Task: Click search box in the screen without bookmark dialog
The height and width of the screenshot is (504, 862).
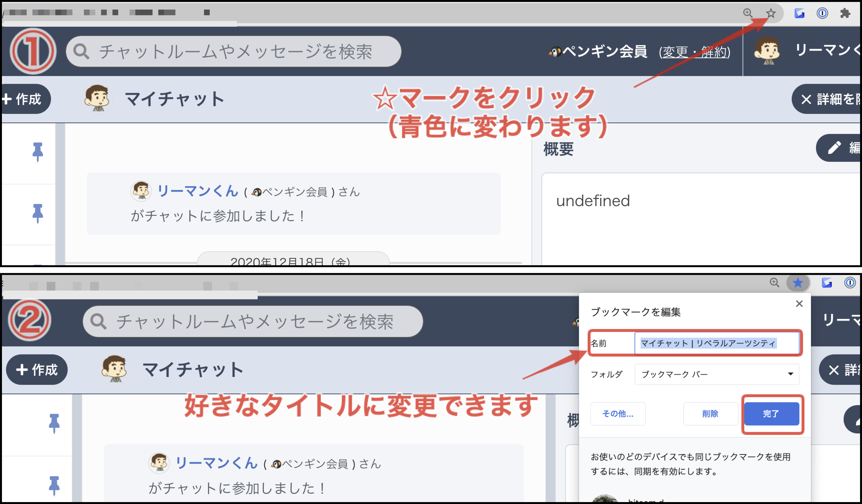Action: 233,52
